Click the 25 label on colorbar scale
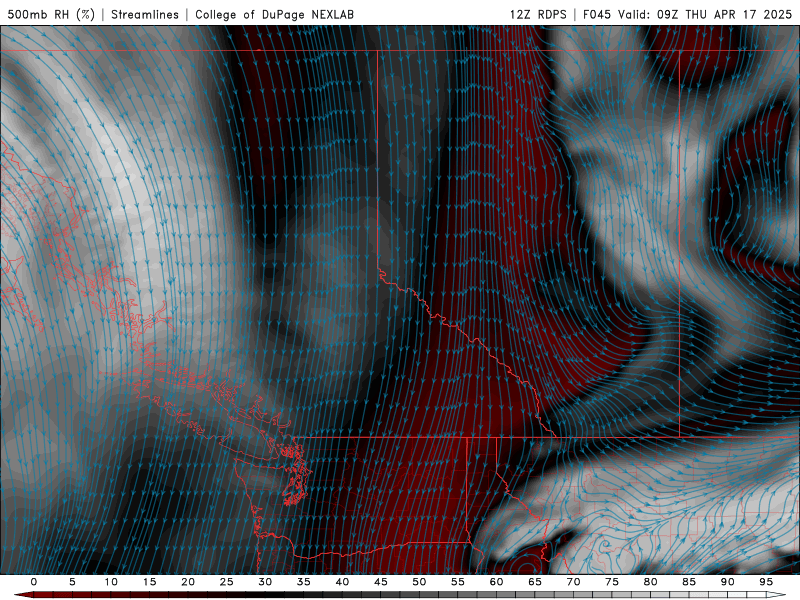 227,582
